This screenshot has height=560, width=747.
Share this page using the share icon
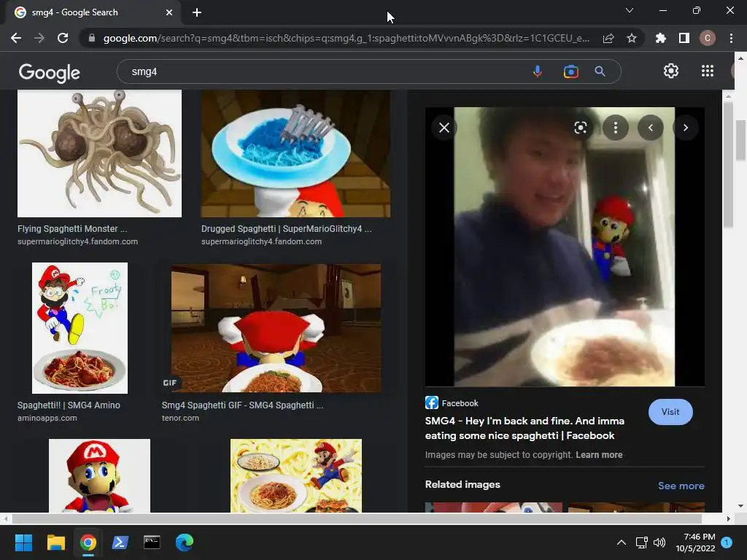[608, 38]
